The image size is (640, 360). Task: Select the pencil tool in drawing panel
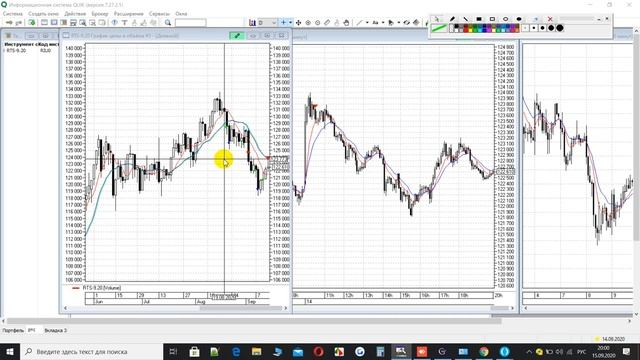[x=452, y=19]
